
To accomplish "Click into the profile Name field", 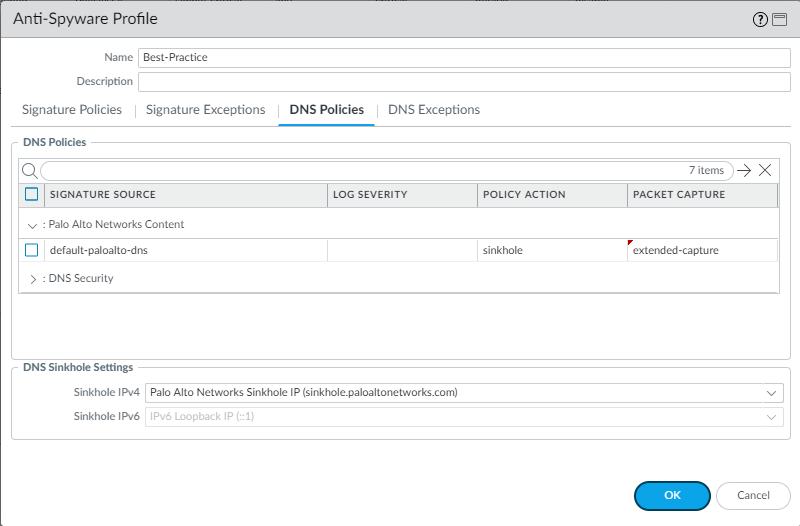I will pos(464,58).
